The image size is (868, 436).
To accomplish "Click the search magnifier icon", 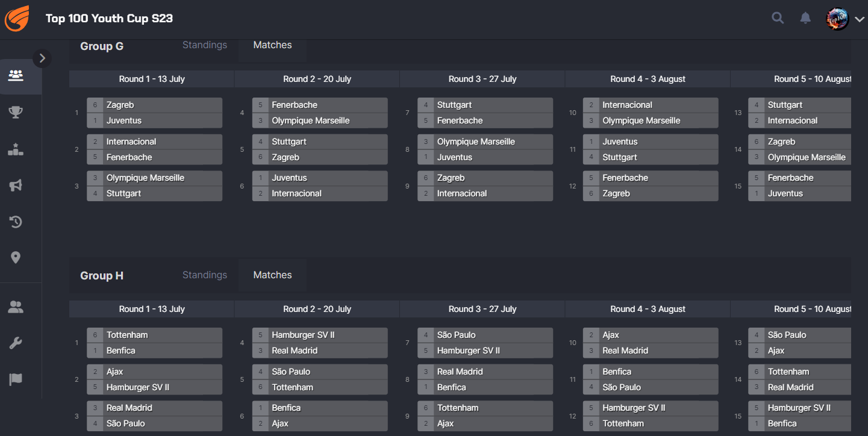I will coord(778,18).
